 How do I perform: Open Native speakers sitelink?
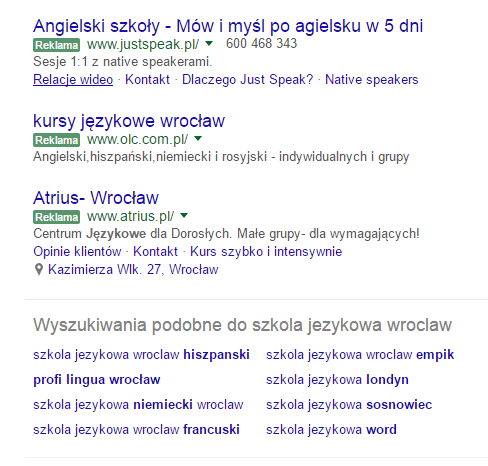[372, 80]
